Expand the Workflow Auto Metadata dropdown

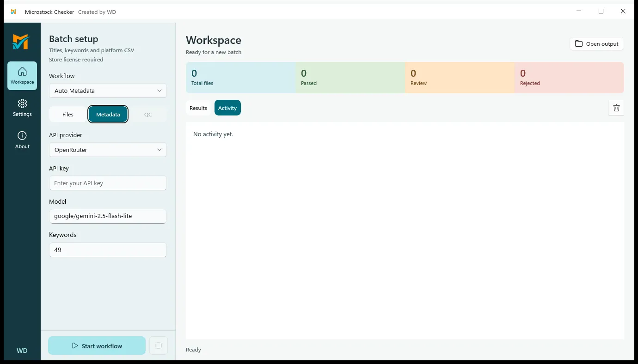pyautogui.click(x=108, y=91)
